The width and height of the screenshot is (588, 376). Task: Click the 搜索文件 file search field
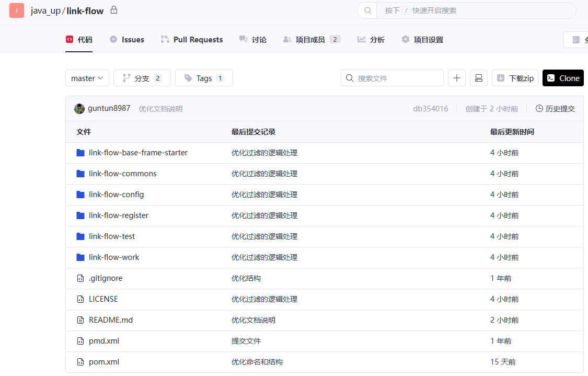click(x=397, y=78)
